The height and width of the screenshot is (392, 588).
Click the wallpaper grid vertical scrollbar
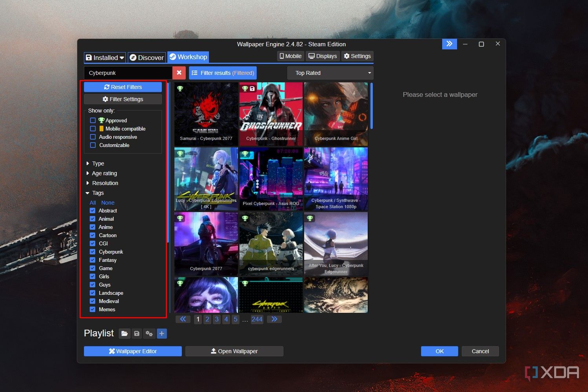[371, 106]
